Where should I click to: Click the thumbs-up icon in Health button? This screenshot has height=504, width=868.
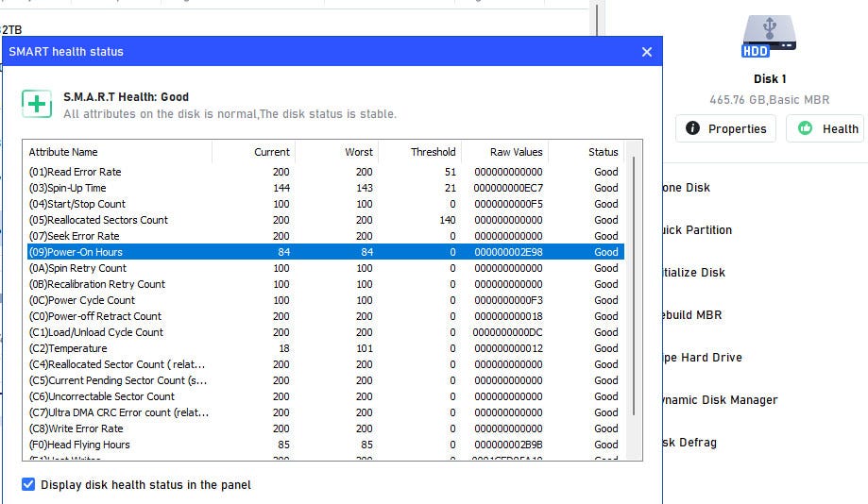click(x=805, y=128)
